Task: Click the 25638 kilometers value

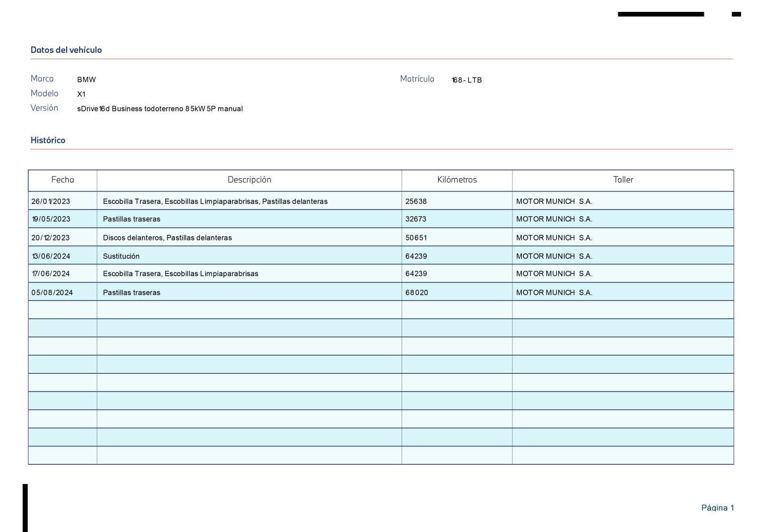Action: point(416,201)
